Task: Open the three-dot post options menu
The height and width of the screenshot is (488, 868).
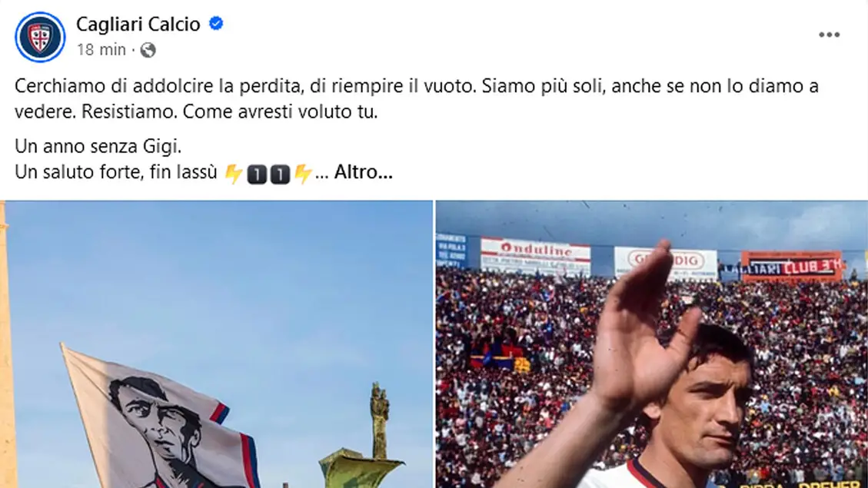Action: pos(829,35)
